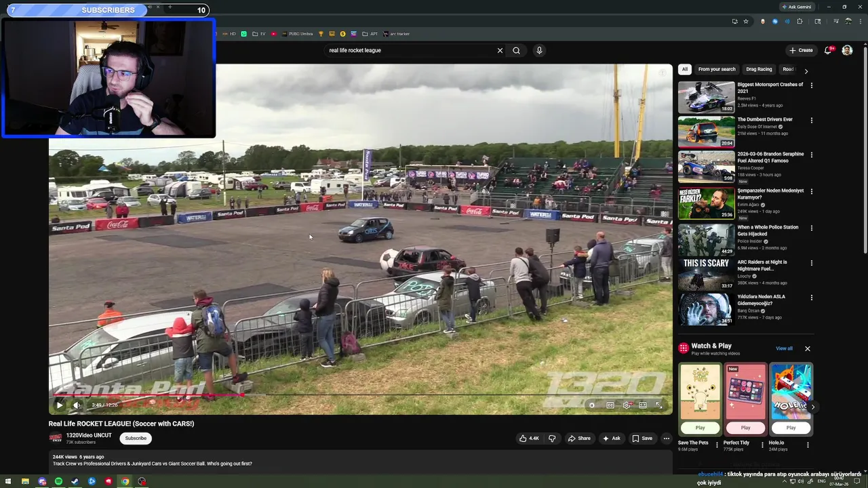
Task: Open the EV bookmarks folder
Action: coord(259,34)
